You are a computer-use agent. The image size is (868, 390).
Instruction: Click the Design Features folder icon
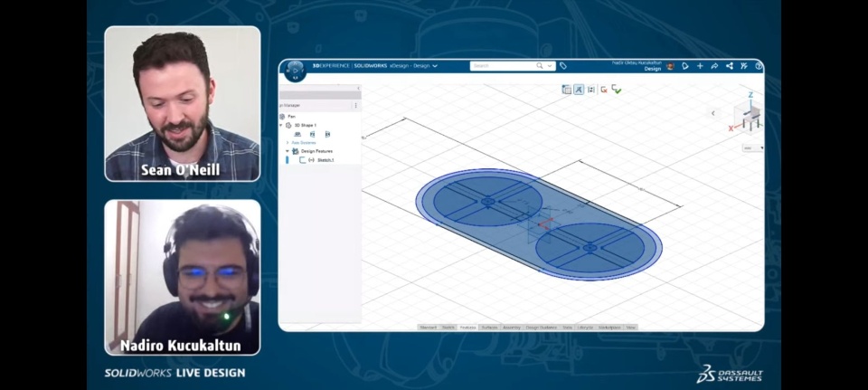(295, 151)
